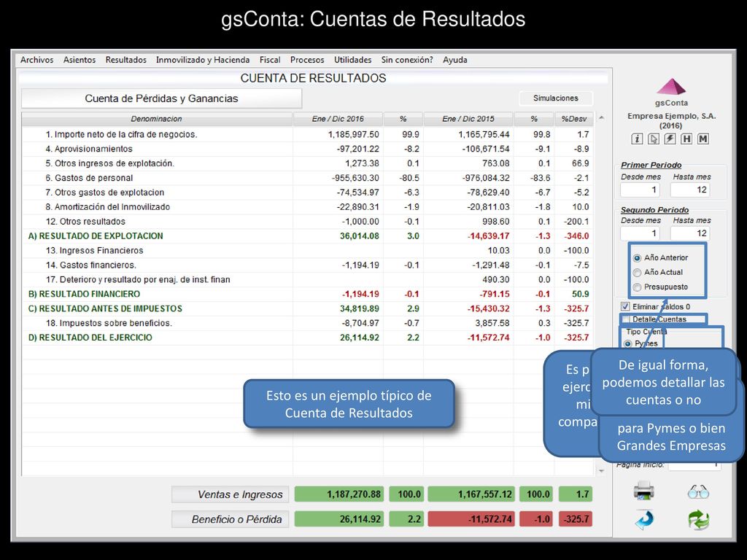Click 'Cuenta de Pérdidas y Ganancias' button
The image size is (747, 560).
coord(161,98)
